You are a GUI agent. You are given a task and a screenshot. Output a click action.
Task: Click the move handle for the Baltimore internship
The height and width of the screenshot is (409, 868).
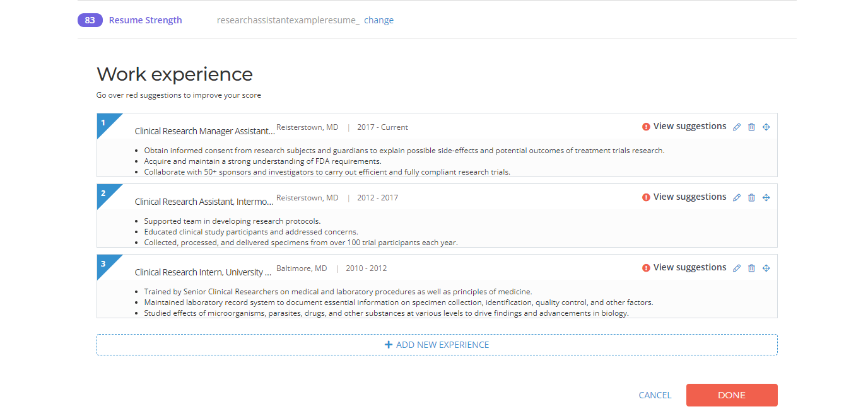[766, 268]
